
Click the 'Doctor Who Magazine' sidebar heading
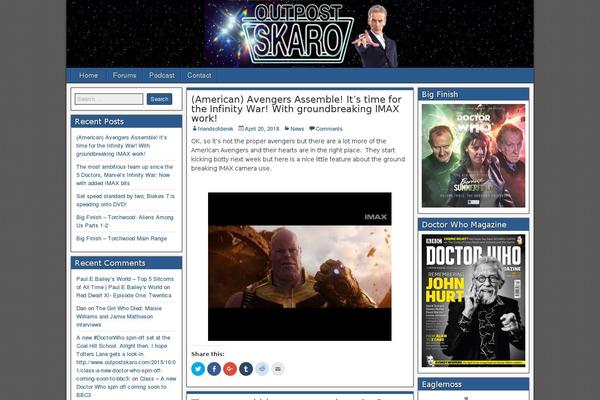click(x=464, y=225)
